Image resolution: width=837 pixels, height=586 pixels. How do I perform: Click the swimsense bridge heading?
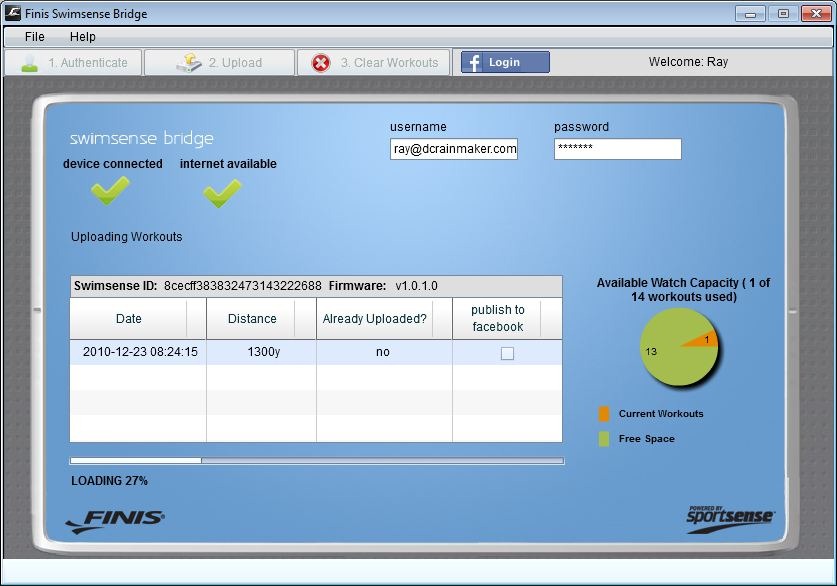141,139
